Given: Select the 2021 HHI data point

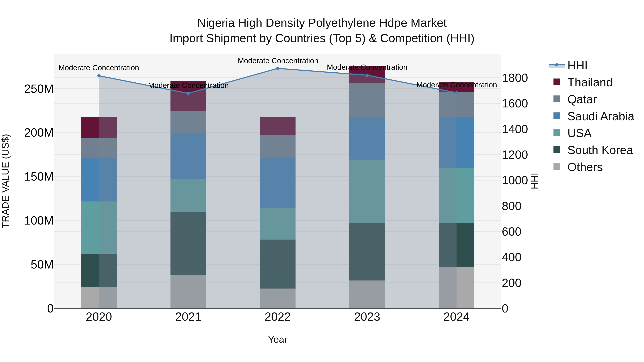Looking at the screenshot, I should click(188, 93).
